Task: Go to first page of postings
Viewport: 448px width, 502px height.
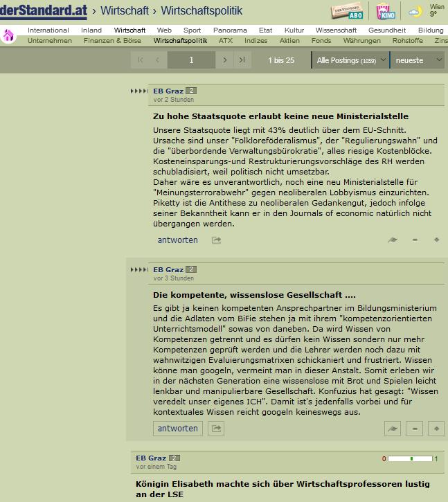Action: click(141, 60)
